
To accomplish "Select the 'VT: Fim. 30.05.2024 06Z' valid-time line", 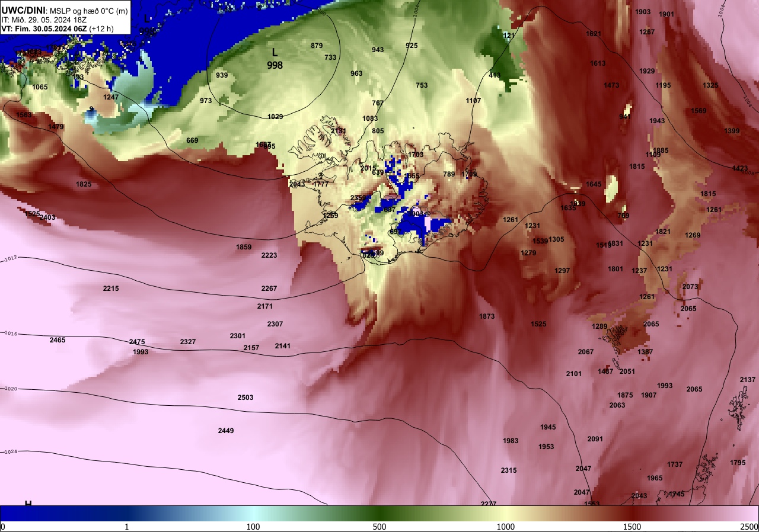I will tap(44, 28).
